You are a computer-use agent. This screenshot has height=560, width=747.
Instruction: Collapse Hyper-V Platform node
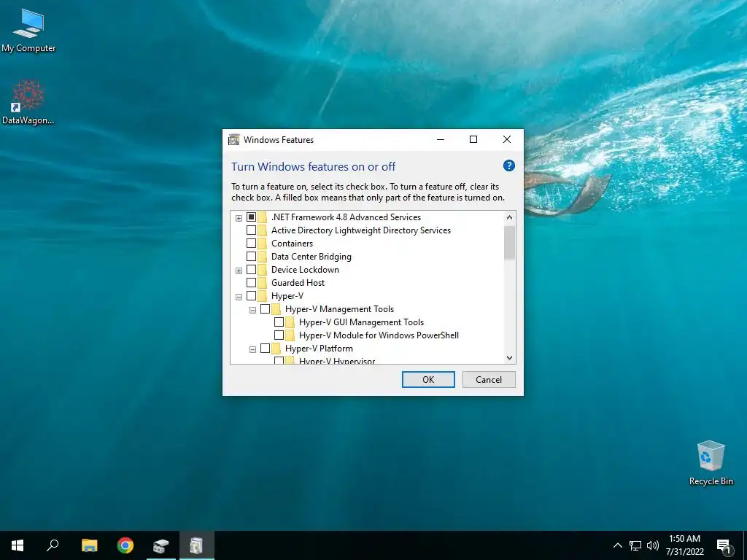pos(252,349)
